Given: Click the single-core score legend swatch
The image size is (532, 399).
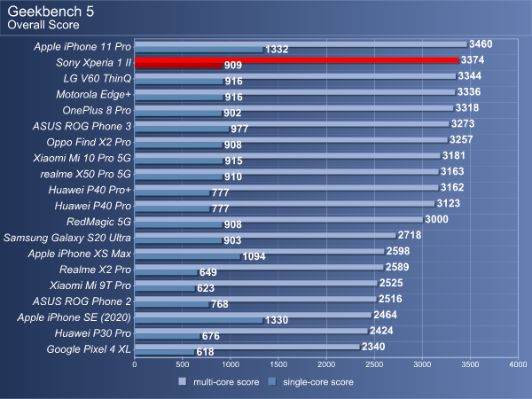Looking at the screenshot, I should 272,381.
